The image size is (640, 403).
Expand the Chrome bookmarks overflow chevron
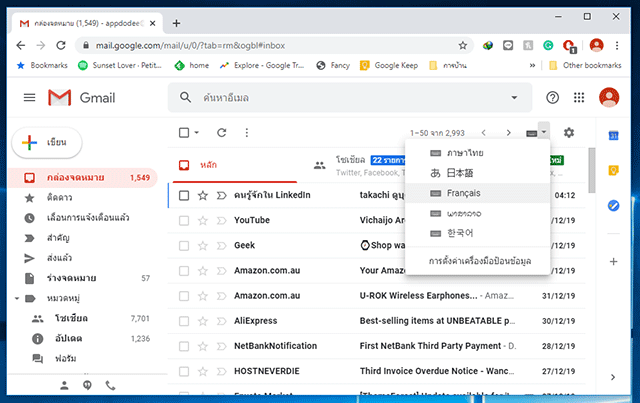tap(532, 65)
